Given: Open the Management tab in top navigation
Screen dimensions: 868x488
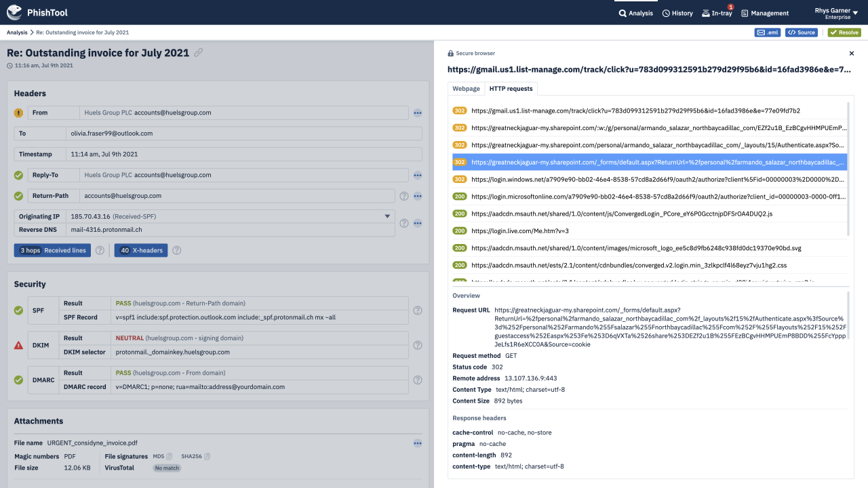Looking at the screenshot, I should pos(765,13).
